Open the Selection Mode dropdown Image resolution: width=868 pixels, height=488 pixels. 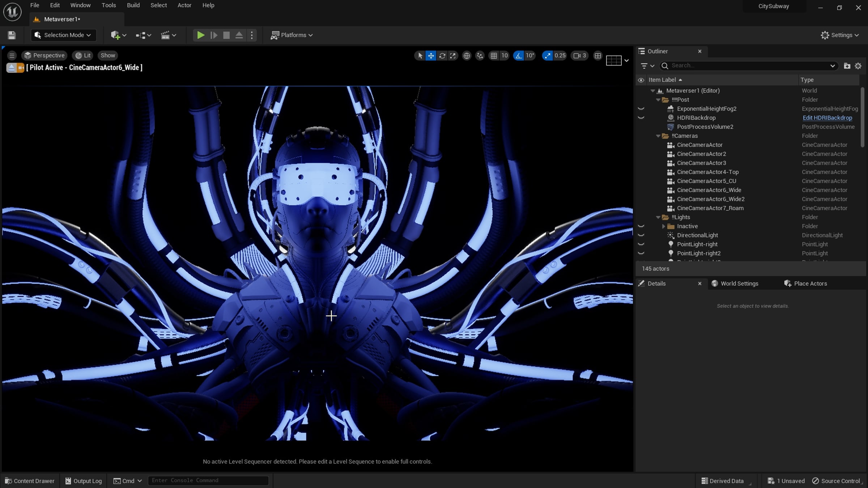[x=64, y=35]
